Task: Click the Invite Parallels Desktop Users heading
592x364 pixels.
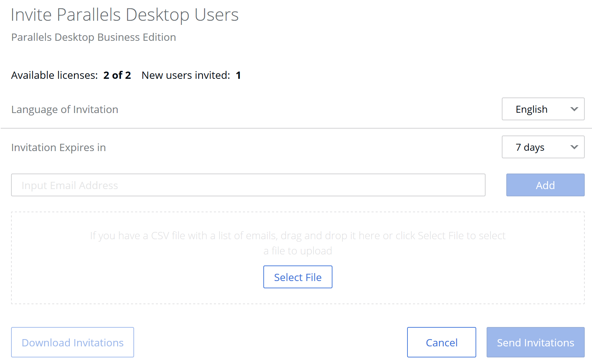Action: coord(124,15)
